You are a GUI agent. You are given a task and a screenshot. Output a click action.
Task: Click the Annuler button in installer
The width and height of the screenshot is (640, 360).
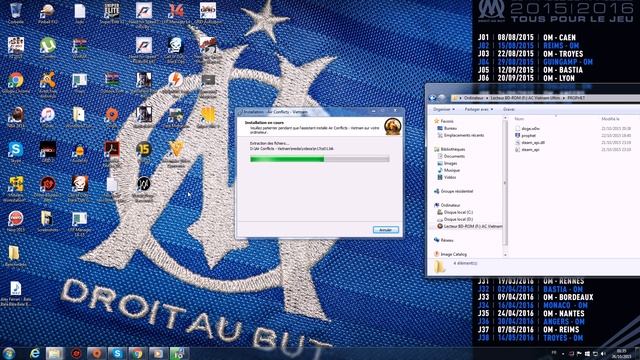tap(385, 230)
